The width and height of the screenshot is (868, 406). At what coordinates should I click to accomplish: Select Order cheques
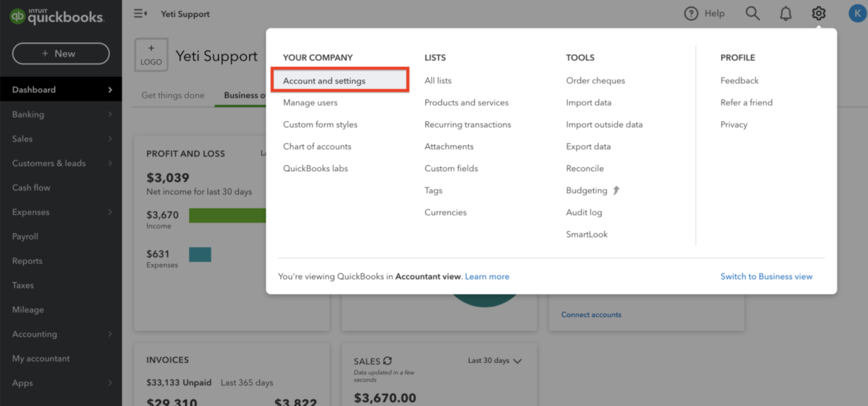[x=595, y=80]
